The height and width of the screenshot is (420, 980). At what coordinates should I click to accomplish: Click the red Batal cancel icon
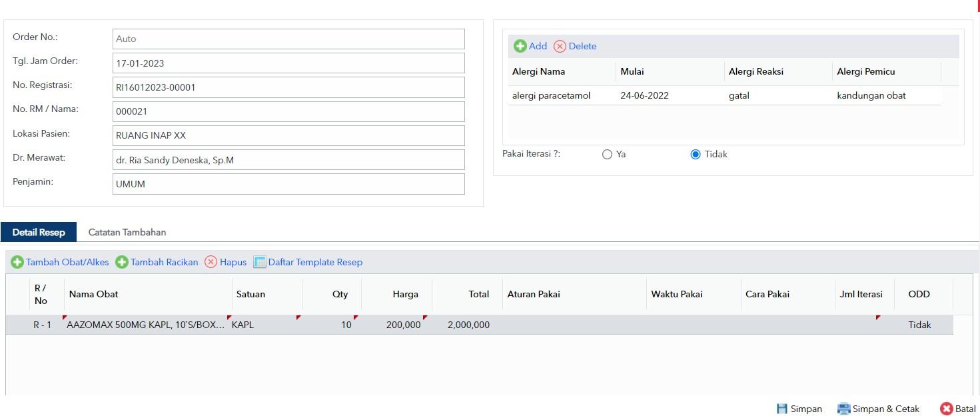946,409
